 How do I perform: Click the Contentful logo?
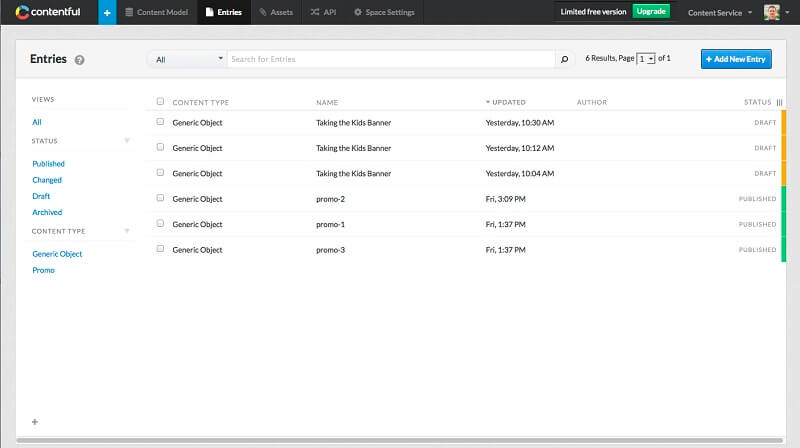(x=47, y=12)
